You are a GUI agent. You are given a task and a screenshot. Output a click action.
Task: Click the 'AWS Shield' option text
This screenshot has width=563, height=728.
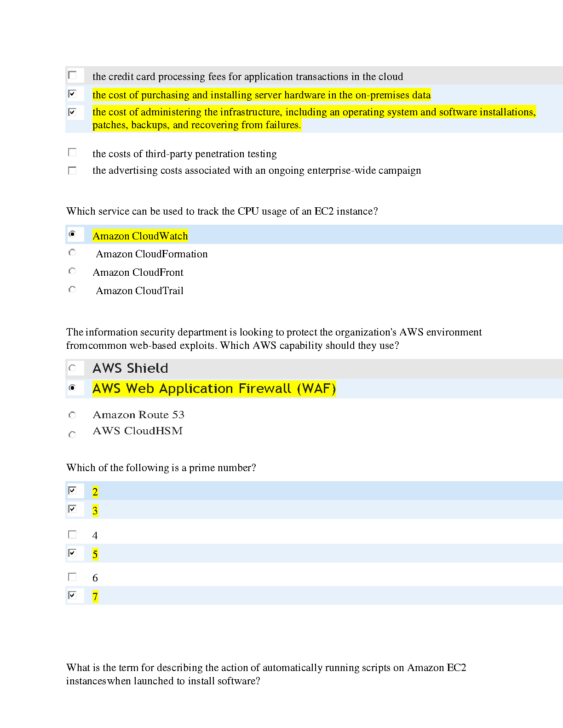tap(131, 368)
